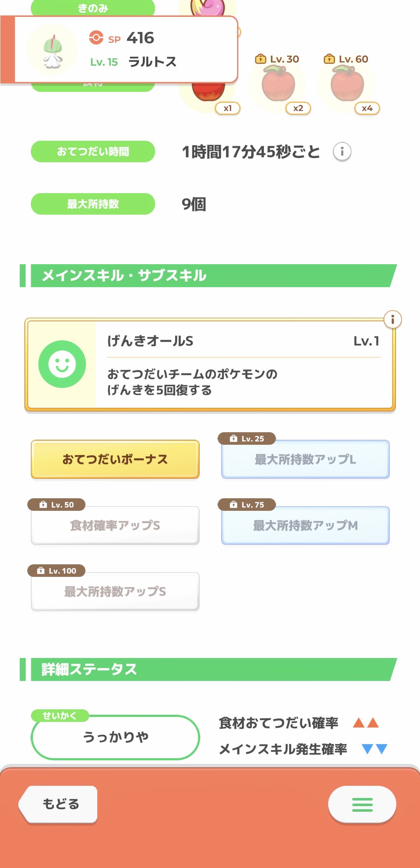Tap locked sub skill 最大所持数アップS
The width and height of the screenshot is (420, 868).
(x=115, y=592)
